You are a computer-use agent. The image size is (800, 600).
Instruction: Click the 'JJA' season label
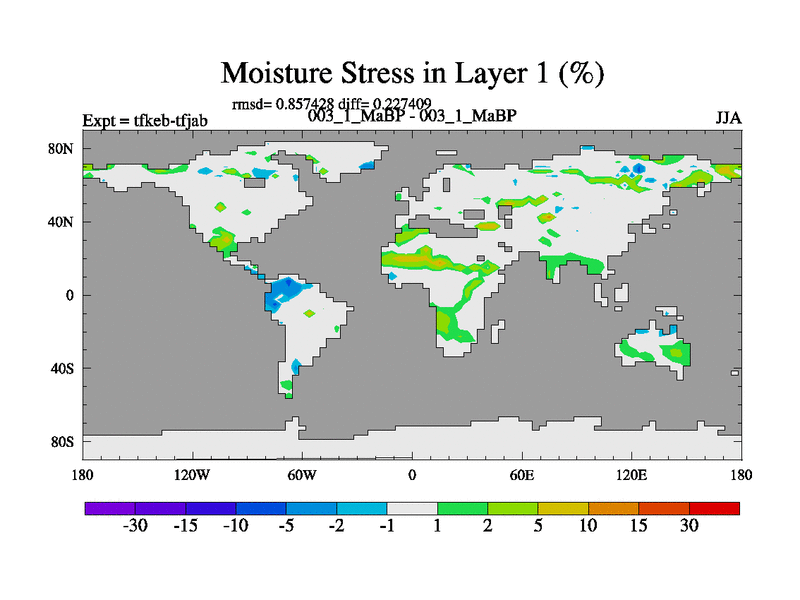(x=728, y=118)
